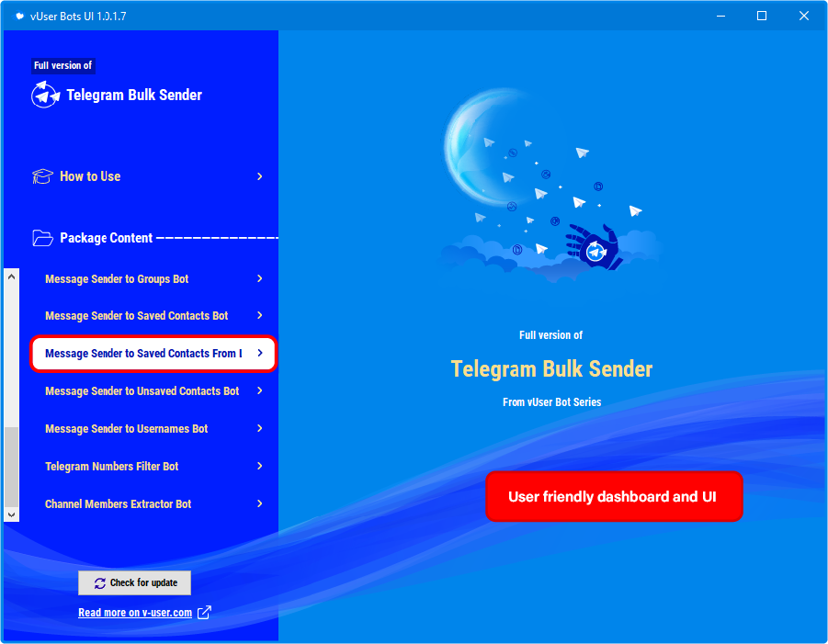Expand the How to Use chevron

259,176
